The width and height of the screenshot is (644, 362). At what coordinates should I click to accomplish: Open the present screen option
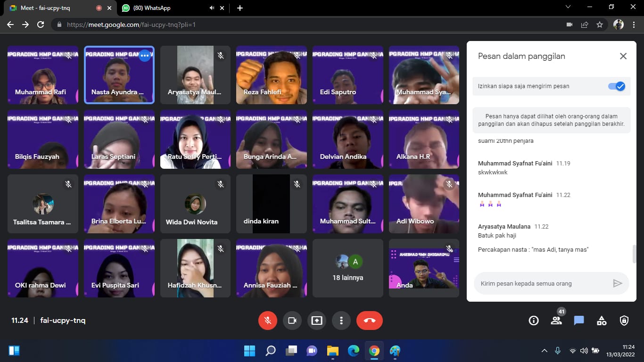(x=317, y=321)
